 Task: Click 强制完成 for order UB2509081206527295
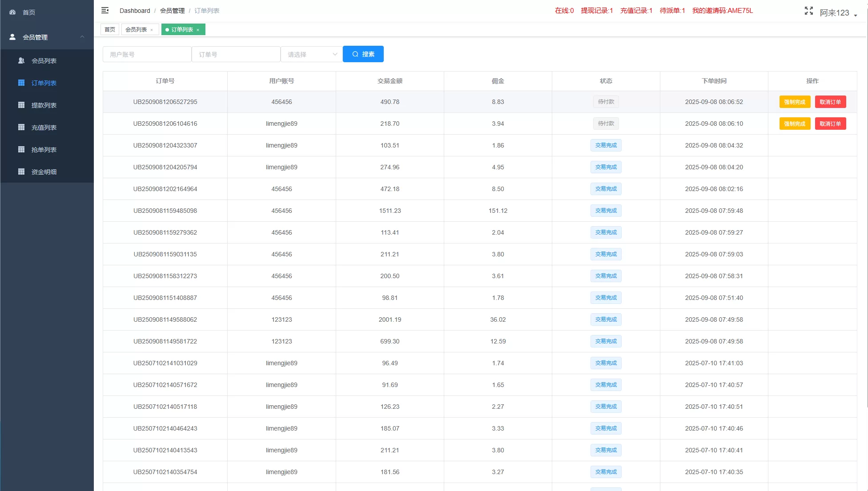pos(794,102)
